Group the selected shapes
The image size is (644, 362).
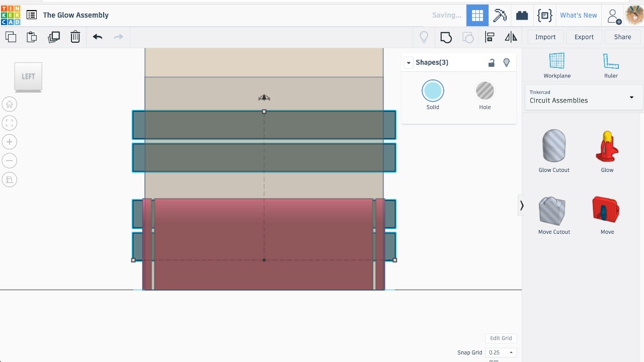click(446, 37)
